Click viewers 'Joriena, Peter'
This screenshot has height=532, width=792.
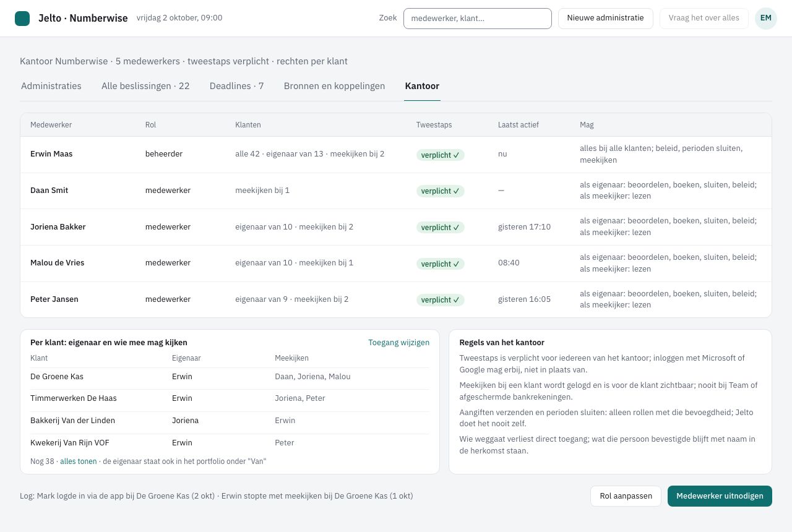pyautogui.click(x=300, y=398)
